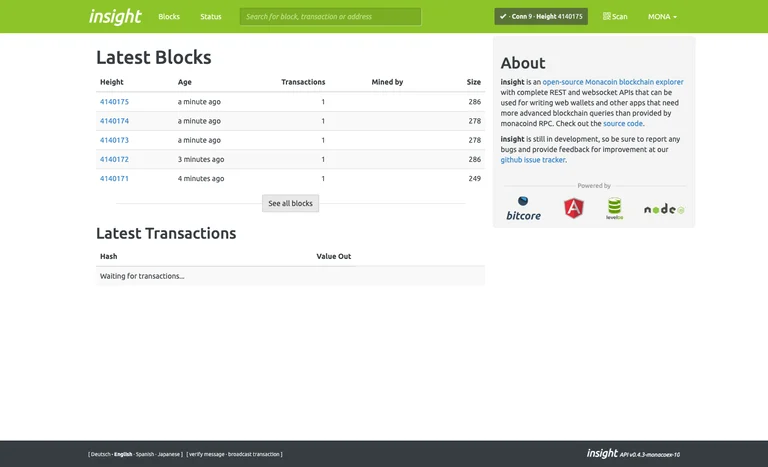The height and width of the screenshot is (467, 768).
Task: Open the Blocks page
Action: click(169, 17)
